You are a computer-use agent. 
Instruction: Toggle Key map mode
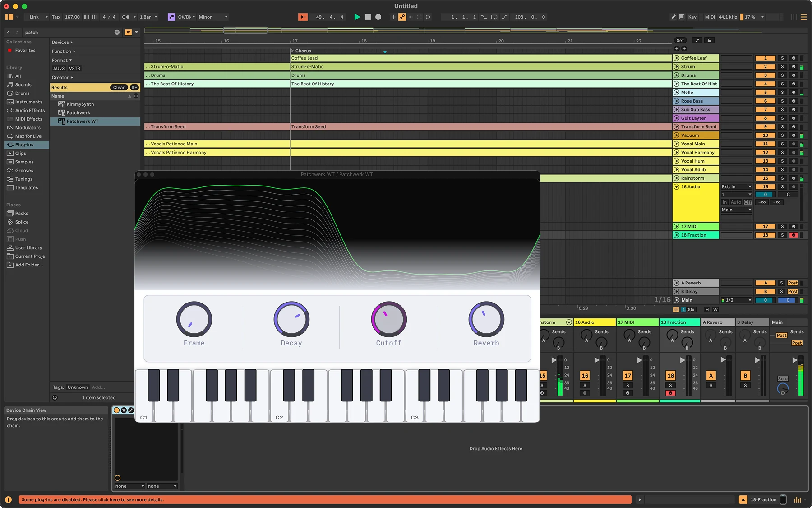click(x=692, y=17)
